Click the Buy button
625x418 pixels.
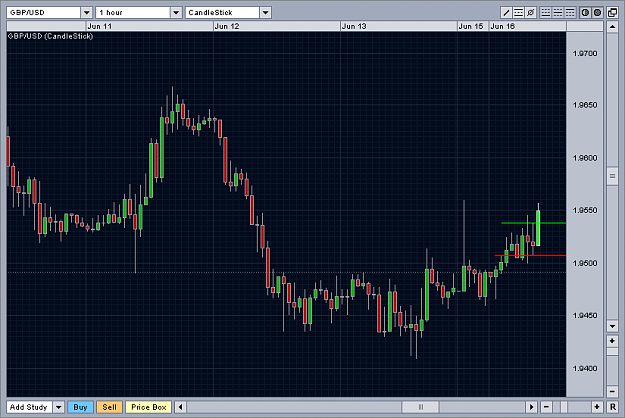click(80, 407)
